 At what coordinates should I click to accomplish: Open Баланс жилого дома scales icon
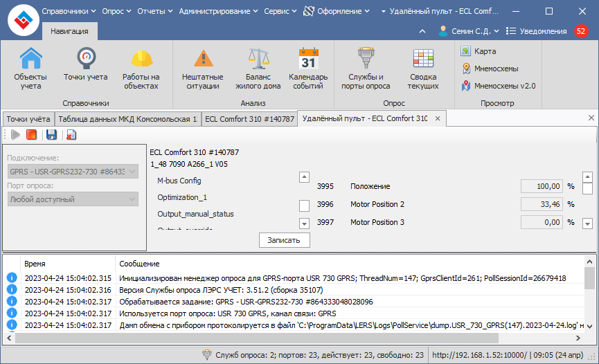click(258, 69)
